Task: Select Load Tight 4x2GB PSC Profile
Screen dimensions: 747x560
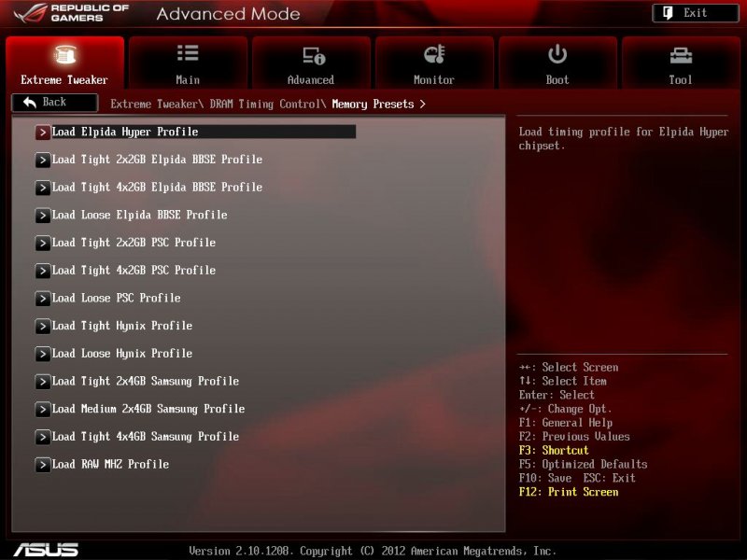Action: pyautogui.click(x=134, y=271)
